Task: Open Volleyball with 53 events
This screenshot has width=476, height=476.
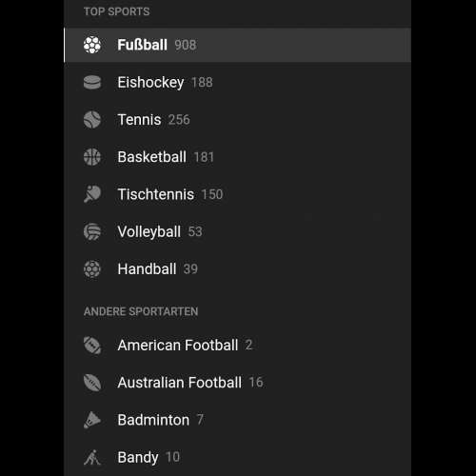Action: point(237,231)
